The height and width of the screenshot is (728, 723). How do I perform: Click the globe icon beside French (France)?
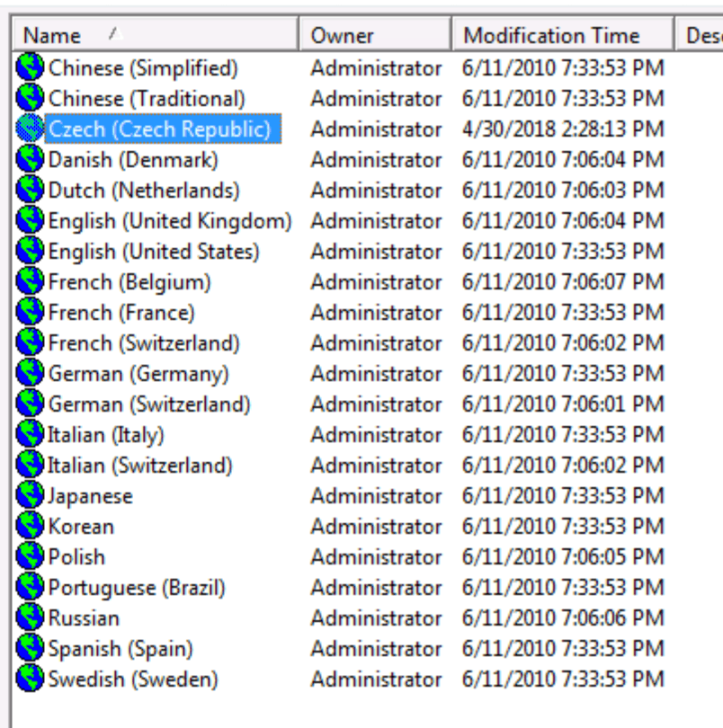point(30,312)
